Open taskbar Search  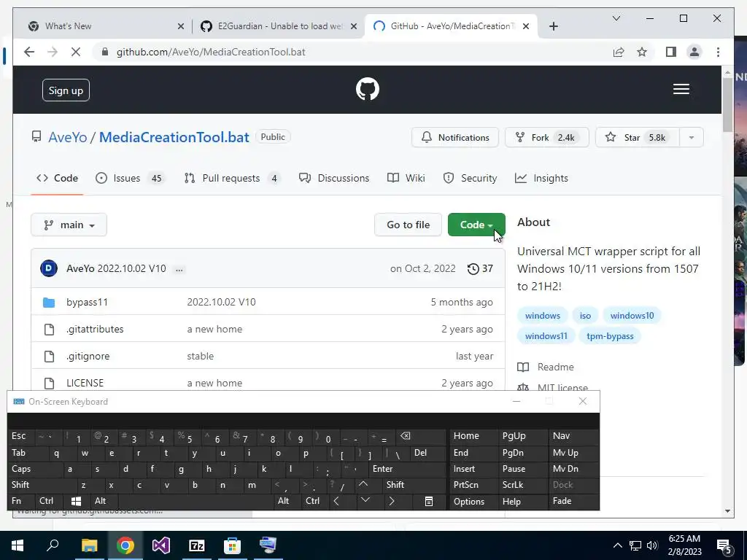(x=53, y=545)
